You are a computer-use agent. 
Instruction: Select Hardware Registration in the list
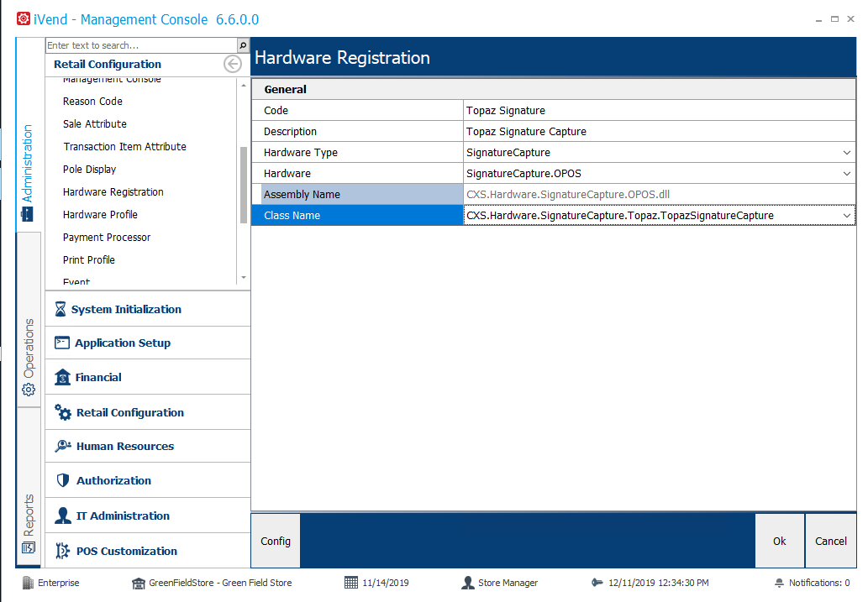click(x=113, y=192)
